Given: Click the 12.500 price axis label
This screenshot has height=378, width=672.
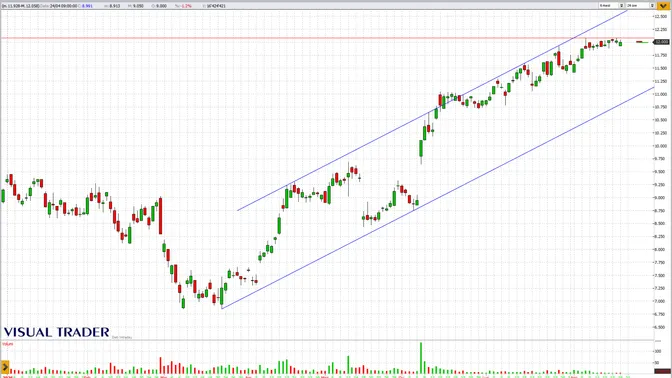Looking at the screenshot, I should (660, 16).
